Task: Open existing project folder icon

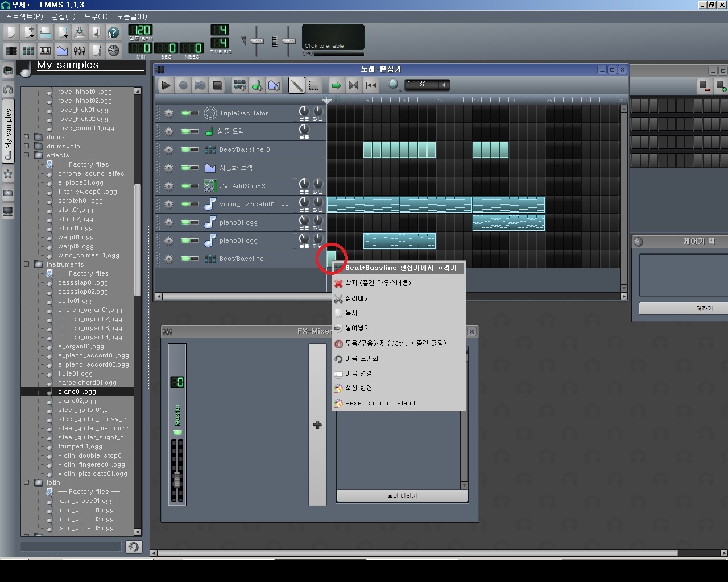Action: pos(45,32)
